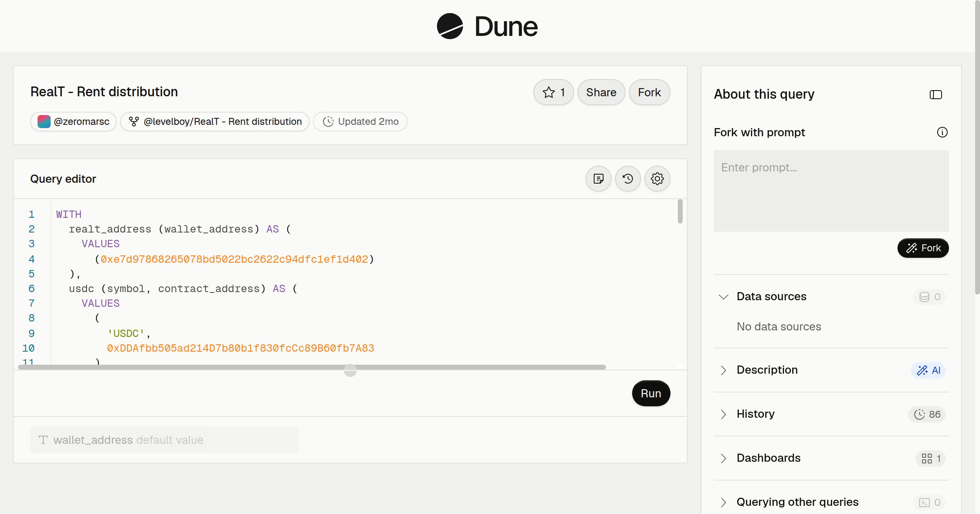Click the 'No data sources' text

(779, 326)
